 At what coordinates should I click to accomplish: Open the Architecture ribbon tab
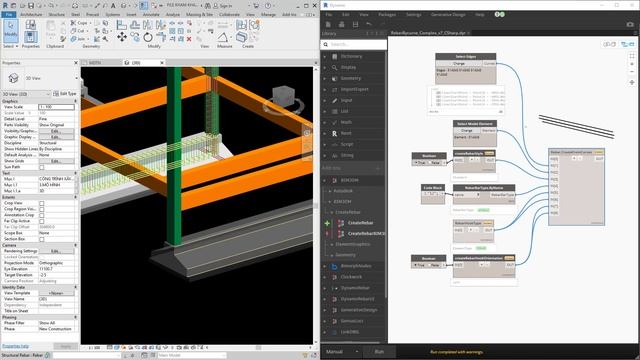[x=31, y=14]
